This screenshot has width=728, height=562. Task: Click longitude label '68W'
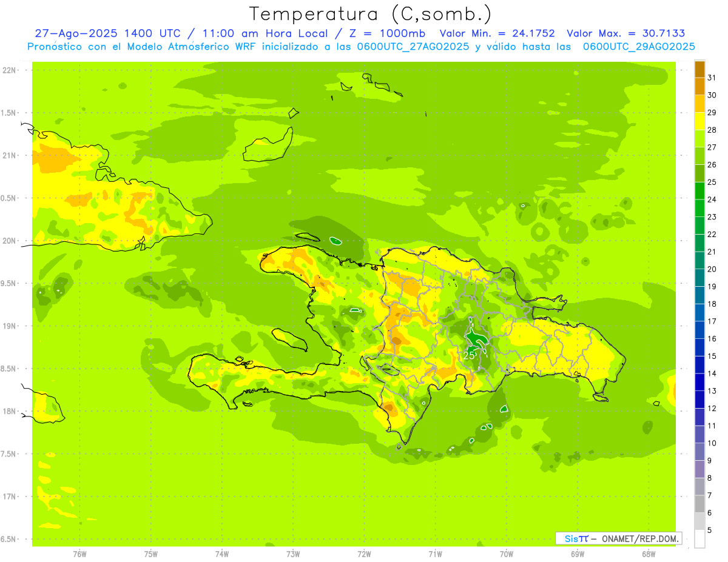click(x=649, y=554)
